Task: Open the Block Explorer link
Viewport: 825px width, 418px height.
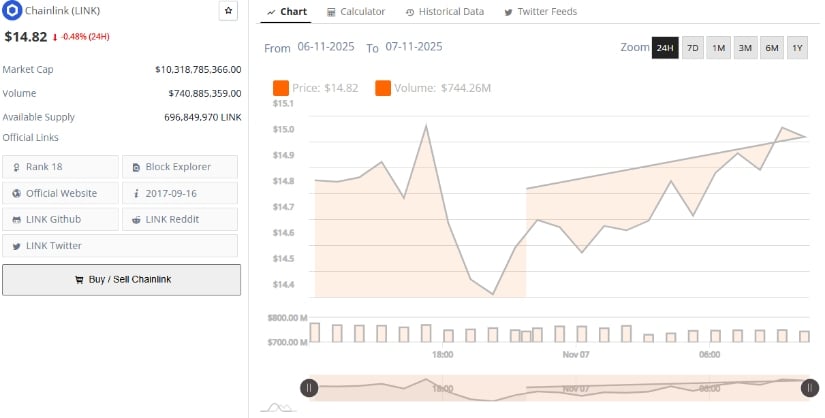Action: pos(180,167)
